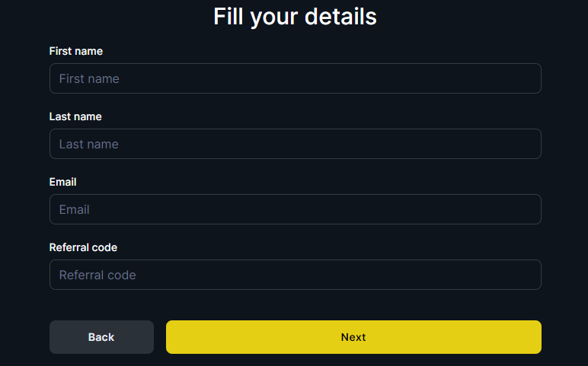The height and width of the screenshot is (366, 588).
Task: Click the "Back" text on gray button
Action: tap(101, 337)
